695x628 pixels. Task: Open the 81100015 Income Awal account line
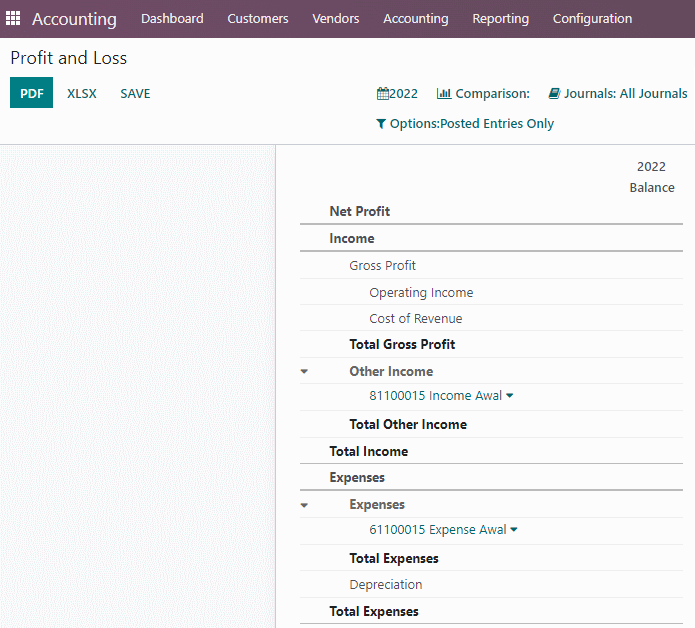click(x=435, y=395)
